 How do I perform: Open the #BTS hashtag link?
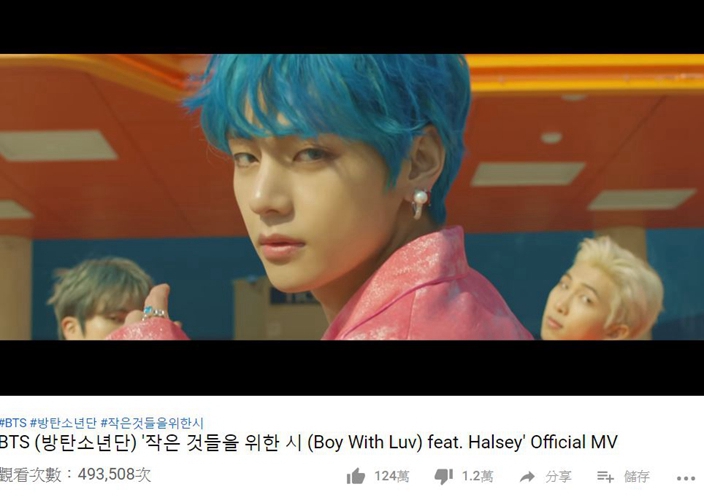[x=13, y=423]
